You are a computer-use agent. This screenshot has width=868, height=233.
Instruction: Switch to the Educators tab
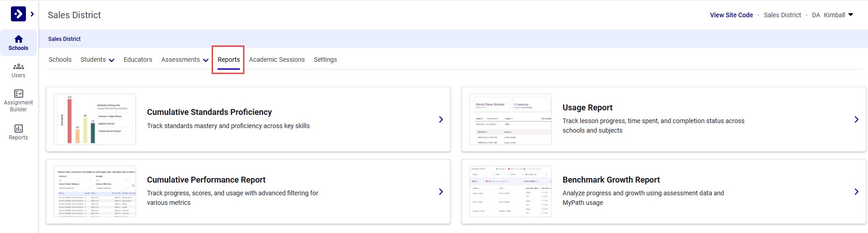(x=138, y=59)
